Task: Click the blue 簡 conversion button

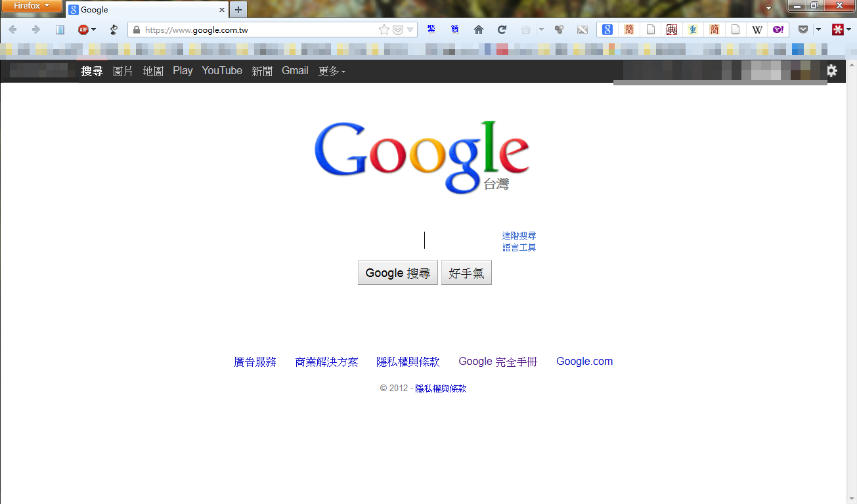Action: [x=455, y=29]
